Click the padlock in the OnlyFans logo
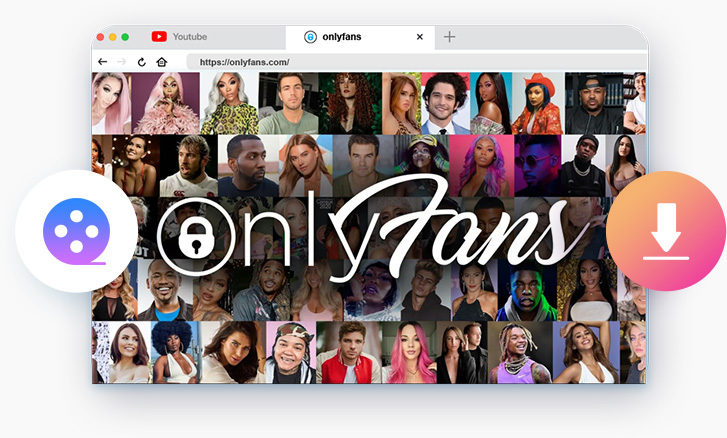This screenshot has height=438, width=727. click(x=195, y=239)
